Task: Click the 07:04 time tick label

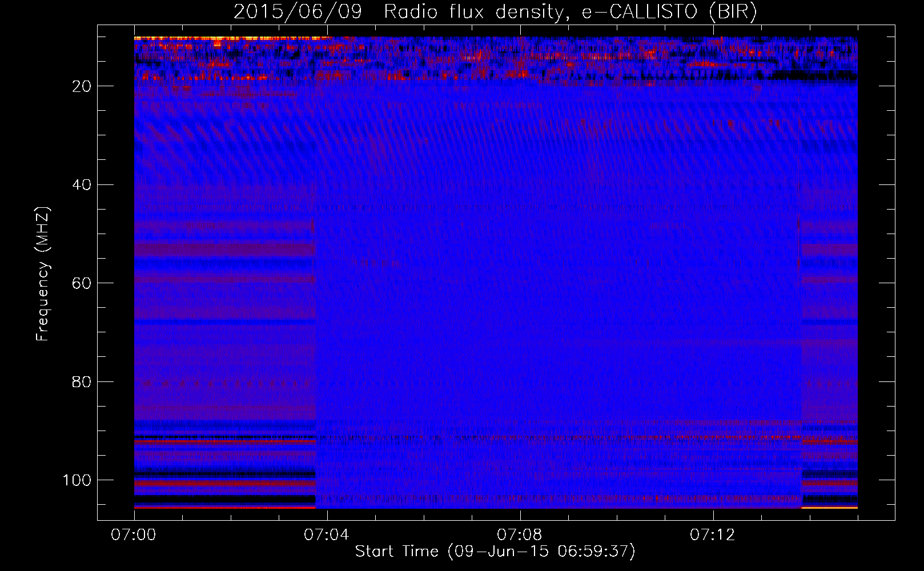Action: [x=327, y=535]
